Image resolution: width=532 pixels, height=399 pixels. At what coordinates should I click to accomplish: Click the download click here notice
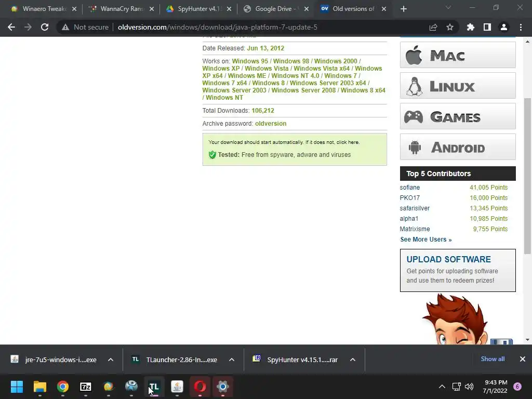(x=348, y=142)
